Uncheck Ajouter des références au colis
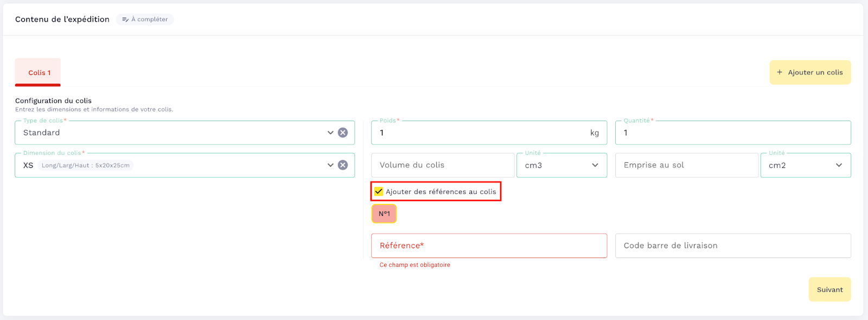Viewport: 868px width, 320px height. (x=379, y=192)
